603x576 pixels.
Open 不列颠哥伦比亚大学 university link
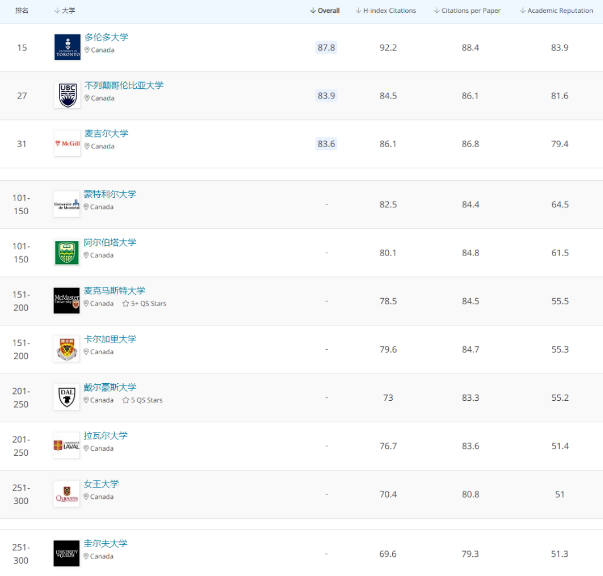click(124, 85)
